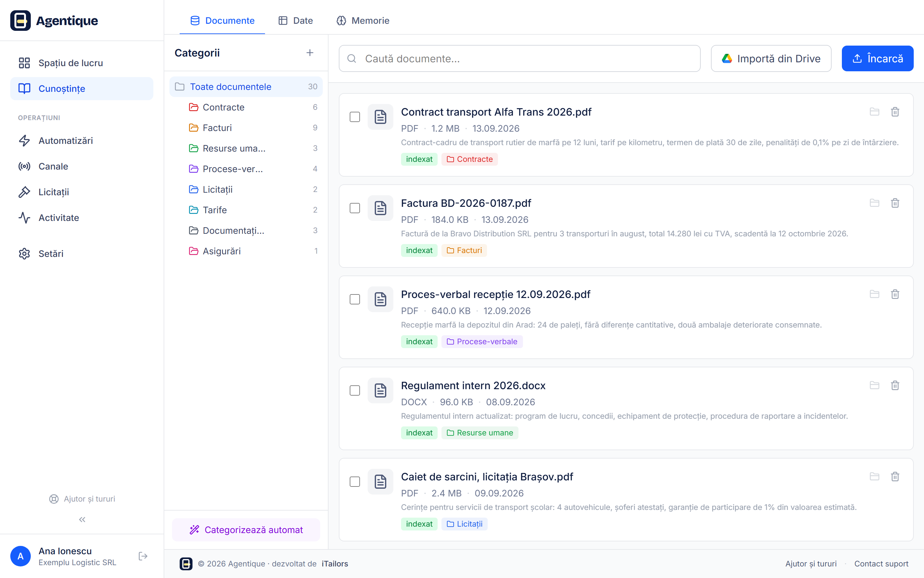Switch to the Date tab

click(x=295, y=21)
